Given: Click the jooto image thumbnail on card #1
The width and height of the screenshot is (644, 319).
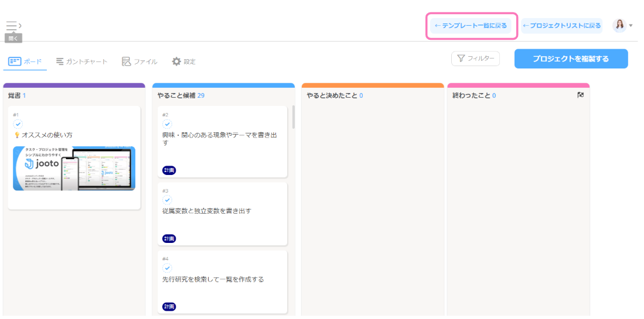Looking at the screenshot, I should (x=74, y=169).
